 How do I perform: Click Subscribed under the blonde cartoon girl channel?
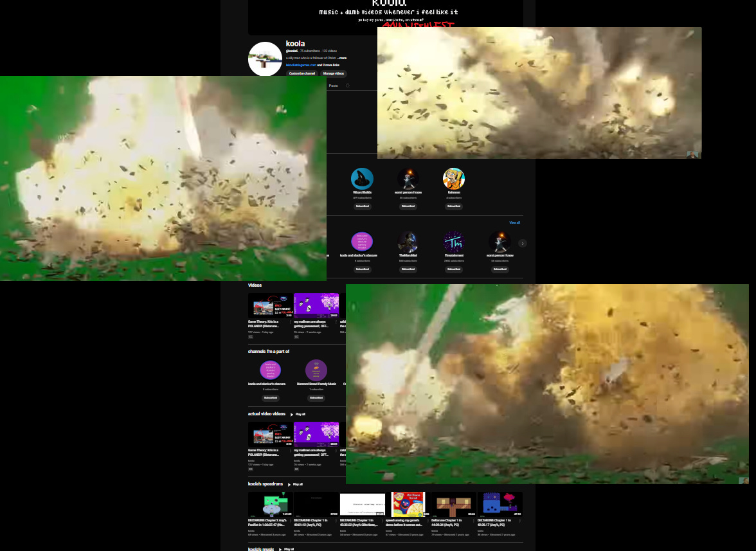click(x=454, y=206)
